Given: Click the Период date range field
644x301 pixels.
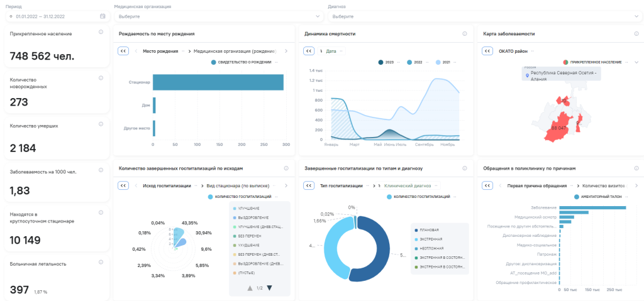Looking at the screenshot, I should [53, 16].
